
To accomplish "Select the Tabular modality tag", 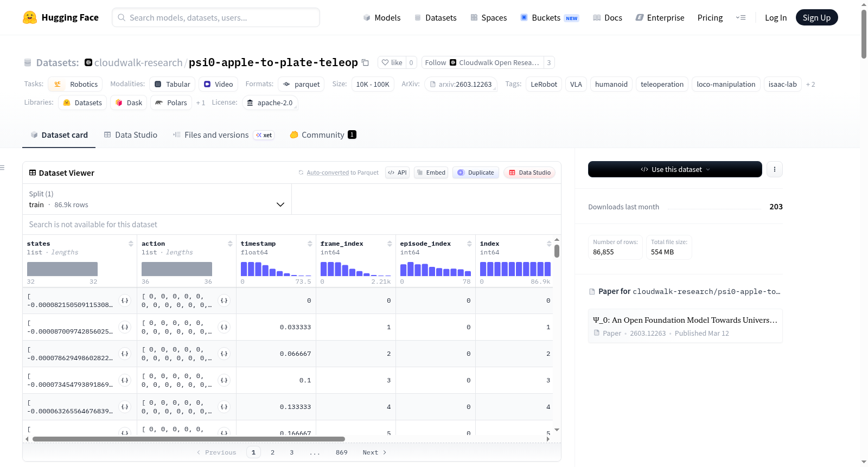I will pyautogui.click(x=172, y=84).
